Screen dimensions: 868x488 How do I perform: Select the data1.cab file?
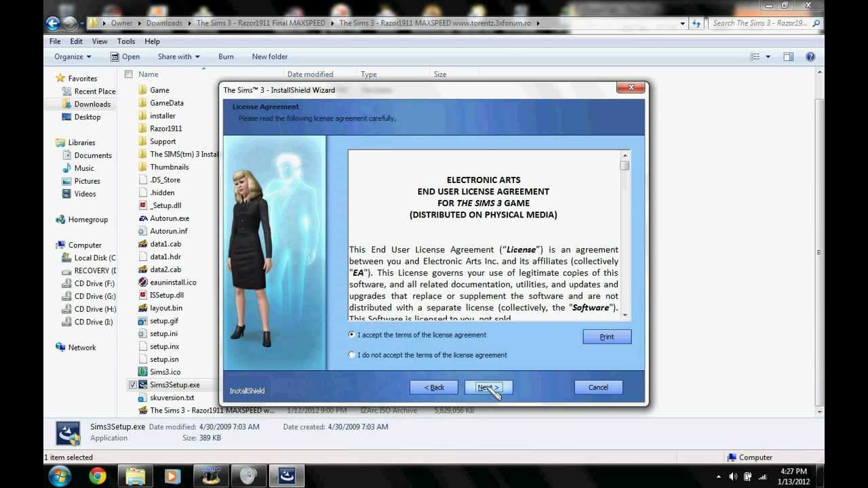click(159, 244)
